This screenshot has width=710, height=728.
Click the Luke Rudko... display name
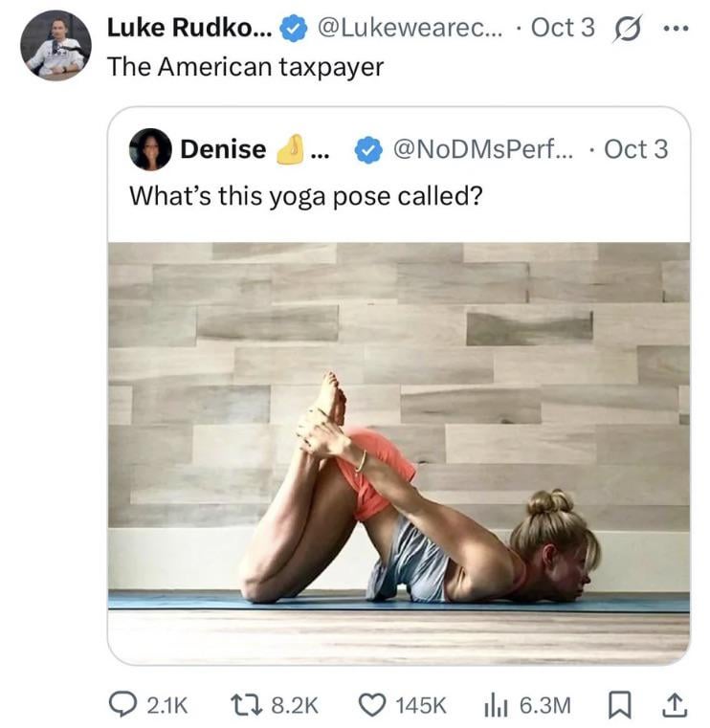pyautogui.click(x=189, y=28)
